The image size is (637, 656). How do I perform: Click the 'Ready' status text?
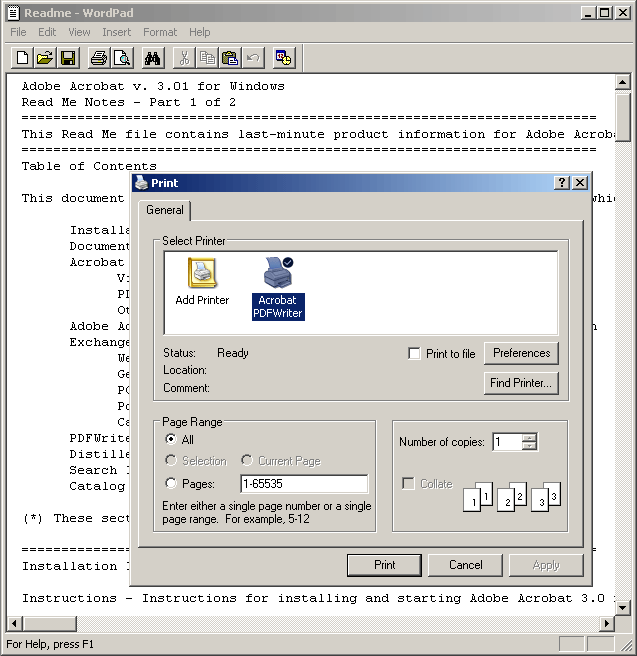click(233, 353)
